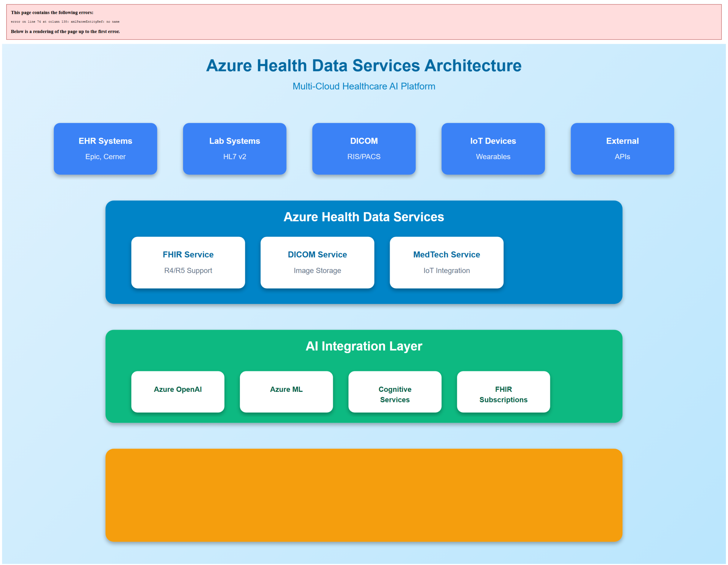Select the IoT Devices Wearables box
The image size is (728, 565).
coord(493,149)
